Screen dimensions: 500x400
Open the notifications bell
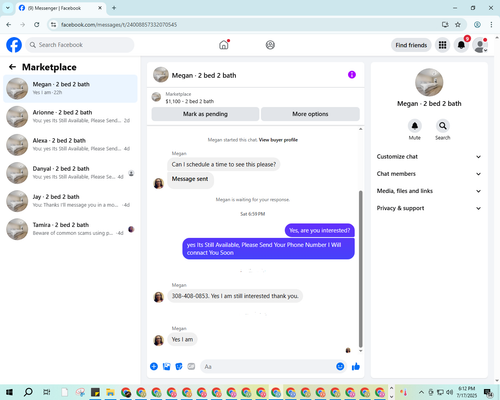(x=461, y=45)
